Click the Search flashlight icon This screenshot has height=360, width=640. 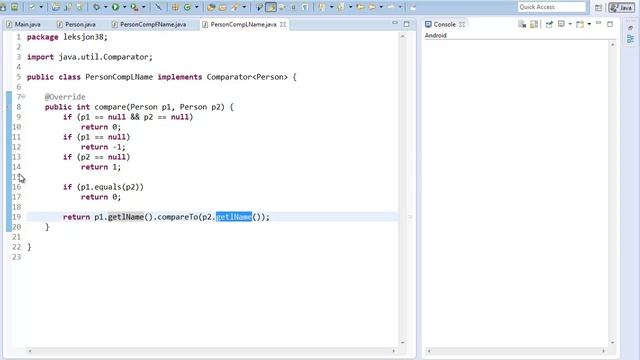click(236, 7)
